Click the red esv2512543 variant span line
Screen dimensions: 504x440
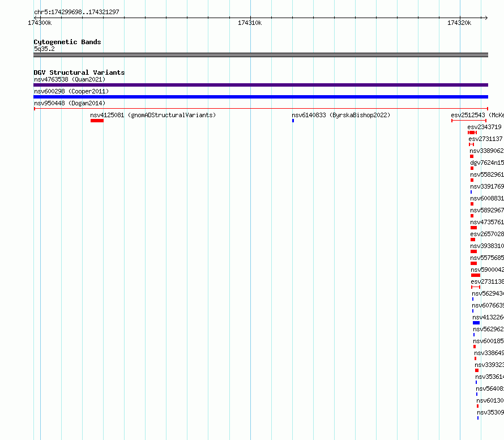(x=469, y=121)
